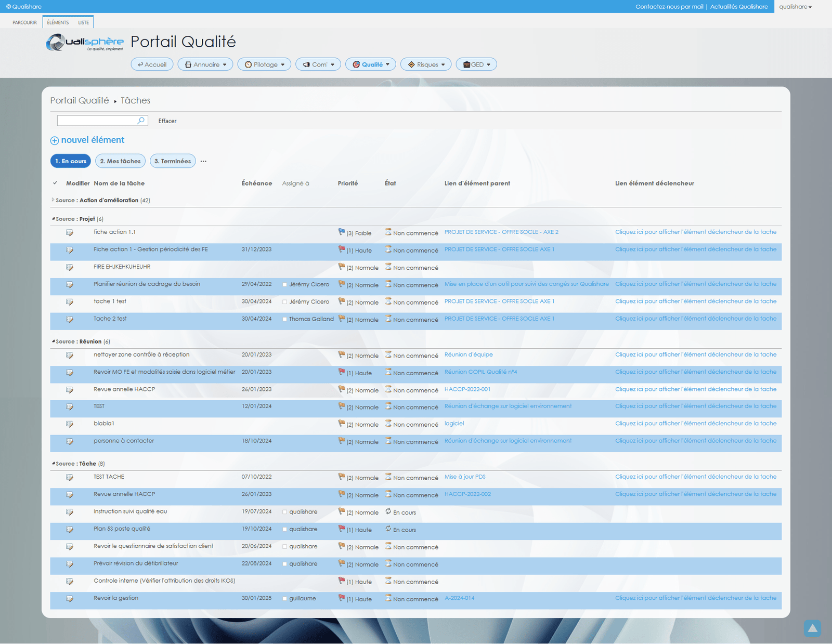Collapse the Source : Réunion group

click(x=53, y=341)
